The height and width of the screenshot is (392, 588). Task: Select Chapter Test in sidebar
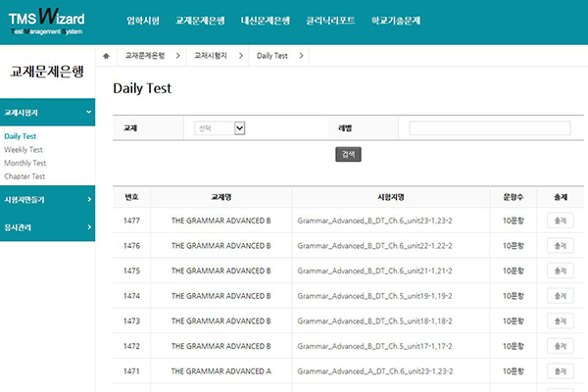coord(24,176)
